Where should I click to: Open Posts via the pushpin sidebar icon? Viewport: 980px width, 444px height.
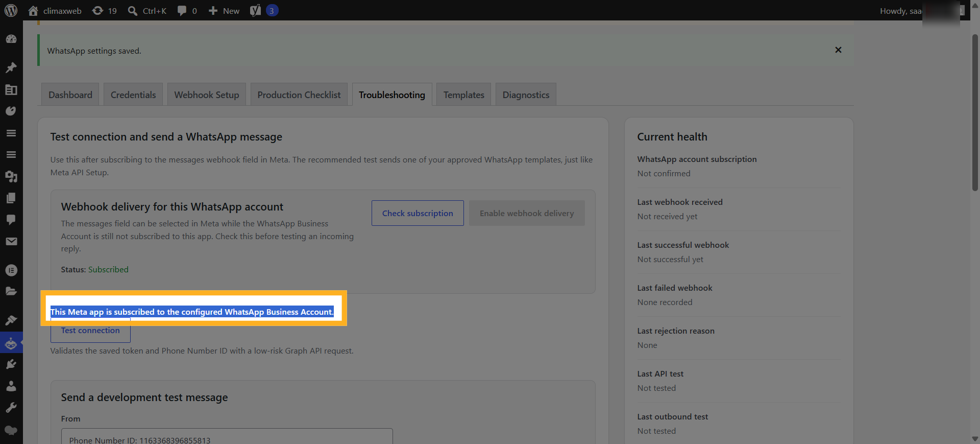(11, 68)
